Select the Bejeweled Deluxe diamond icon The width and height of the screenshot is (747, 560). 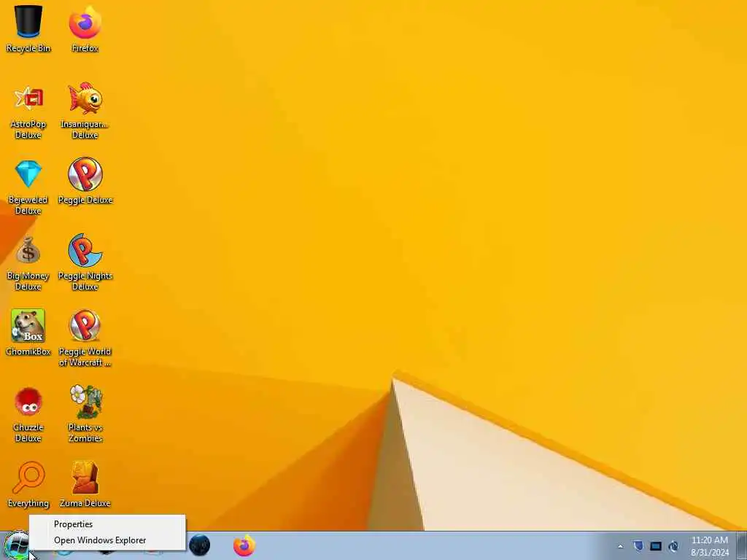click(x=28, y=174)
